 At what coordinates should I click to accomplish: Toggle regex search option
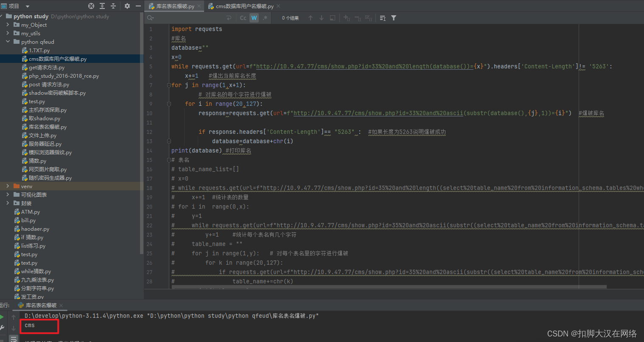click(265, 18)
